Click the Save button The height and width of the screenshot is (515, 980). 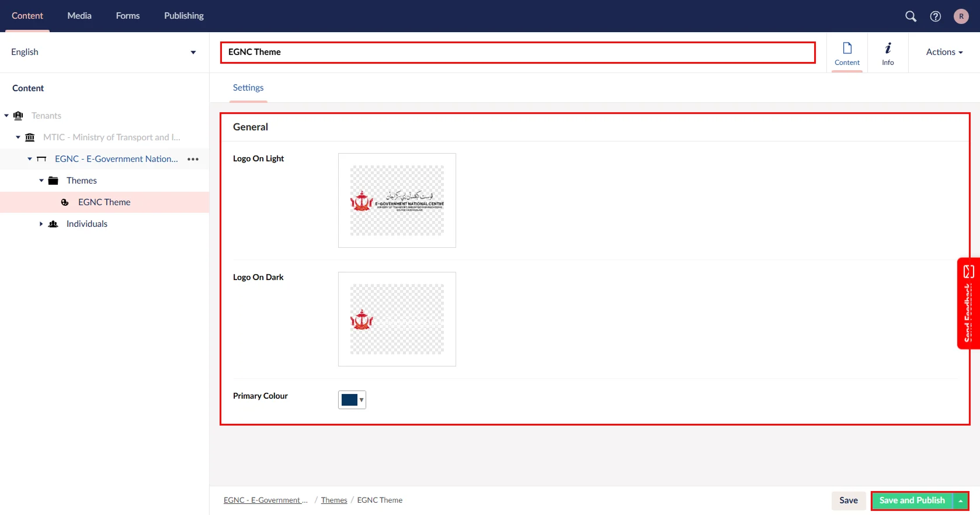click(848, 500)
